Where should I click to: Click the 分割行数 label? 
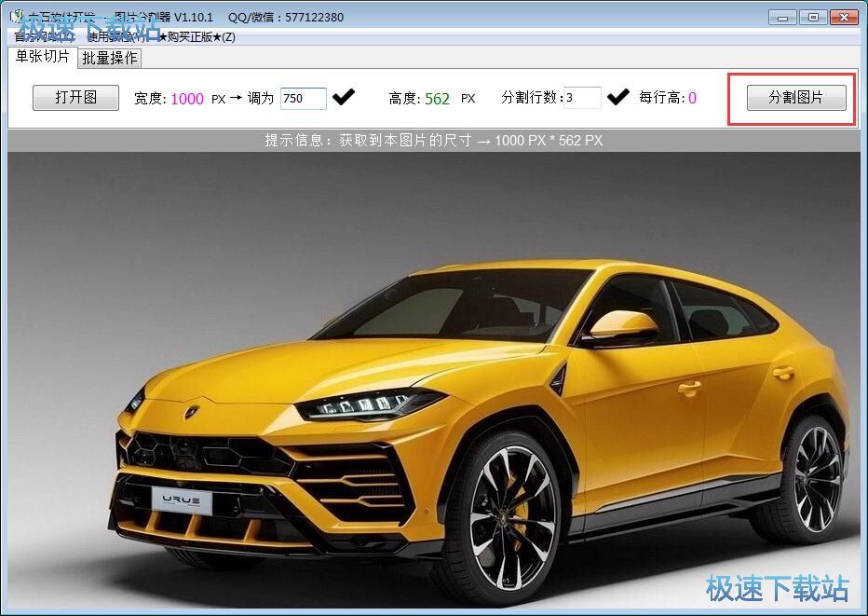pyautogui.click(x=532, y=98)
